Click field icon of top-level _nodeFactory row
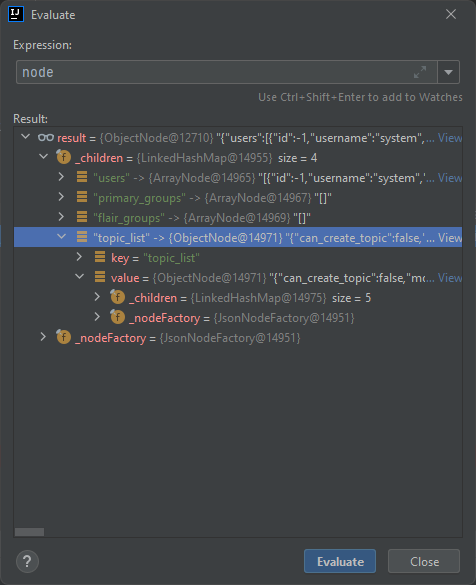The height and width of the screenshot is (585, 476). (x=63, y=337)
